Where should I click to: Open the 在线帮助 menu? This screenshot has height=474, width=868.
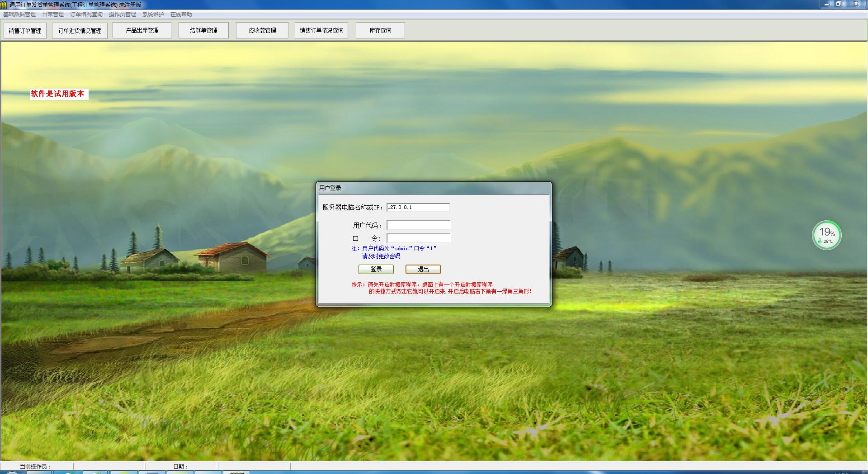[181, 14]
